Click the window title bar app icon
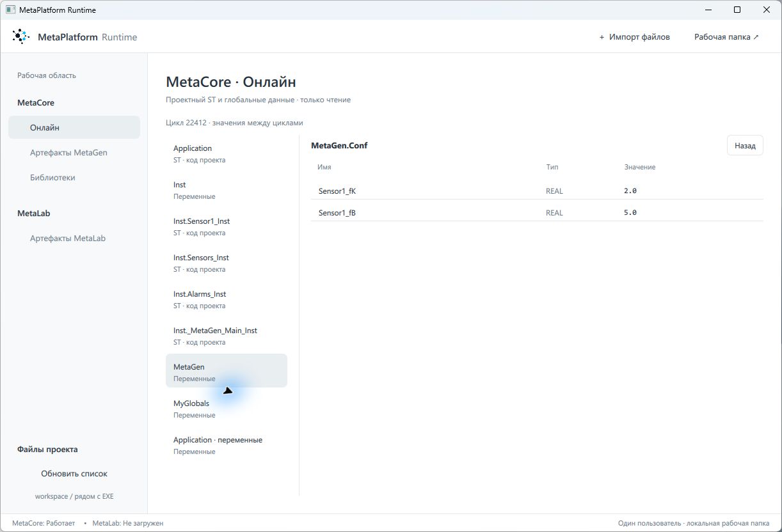Screen dimensions: 782x532 (x=10, y=10)
